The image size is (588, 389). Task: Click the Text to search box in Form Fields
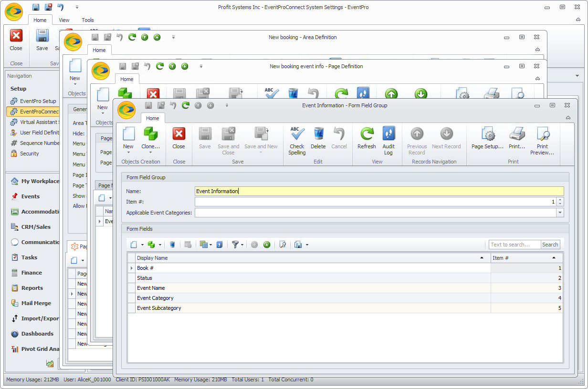click(x=514, y=245)
